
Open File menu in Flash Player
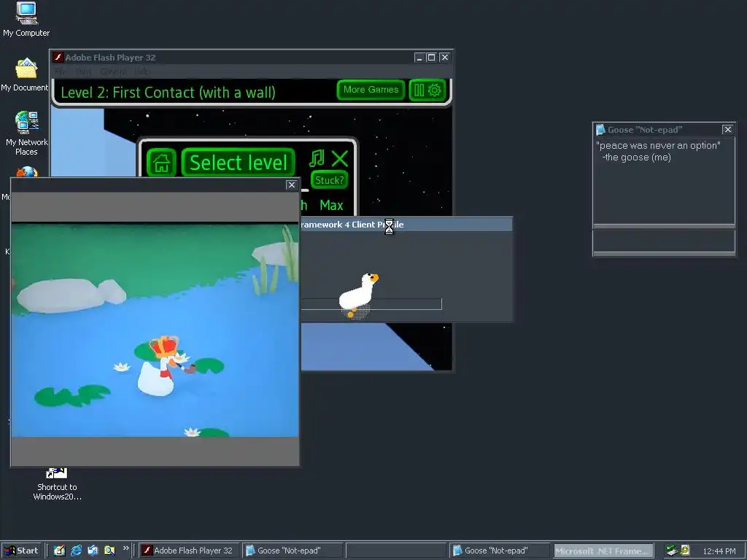(x=61, y=71)
